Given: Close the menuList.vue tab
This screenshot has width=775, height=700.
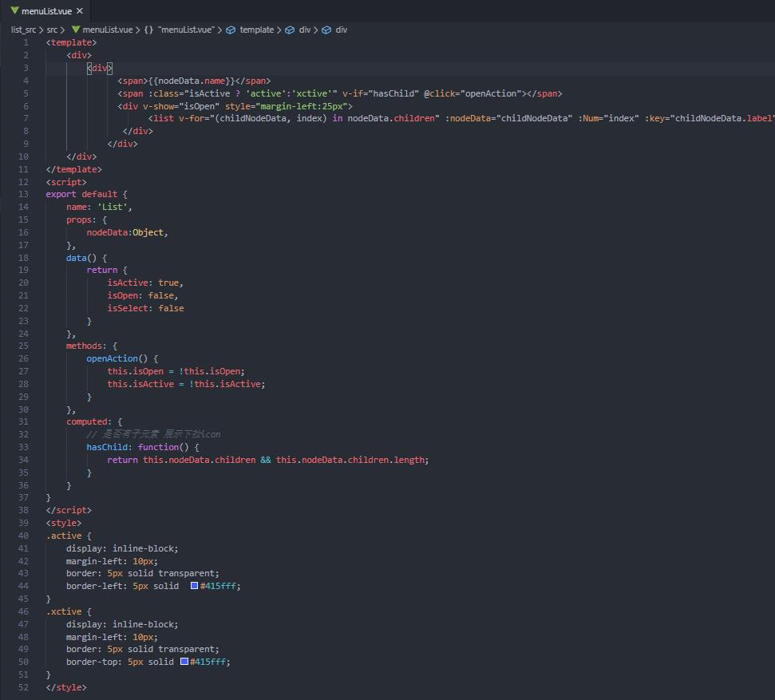Looking at the screenshot, I should click(80, 10).
